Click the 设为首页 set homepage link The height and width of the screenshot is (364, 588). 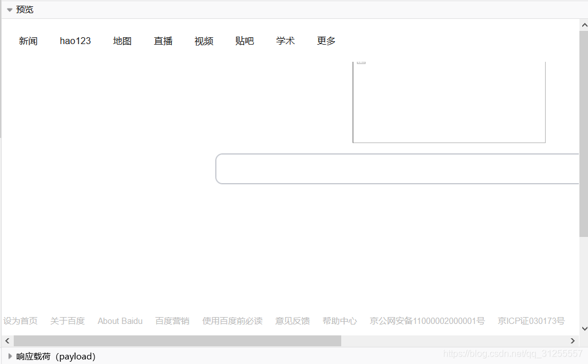pyautogui.click(x=21, y=321)
